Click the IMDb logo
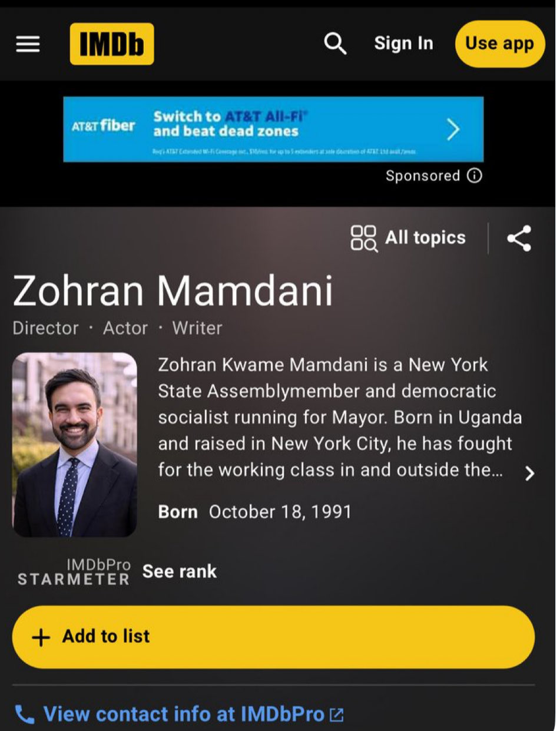 pos(112,44)
